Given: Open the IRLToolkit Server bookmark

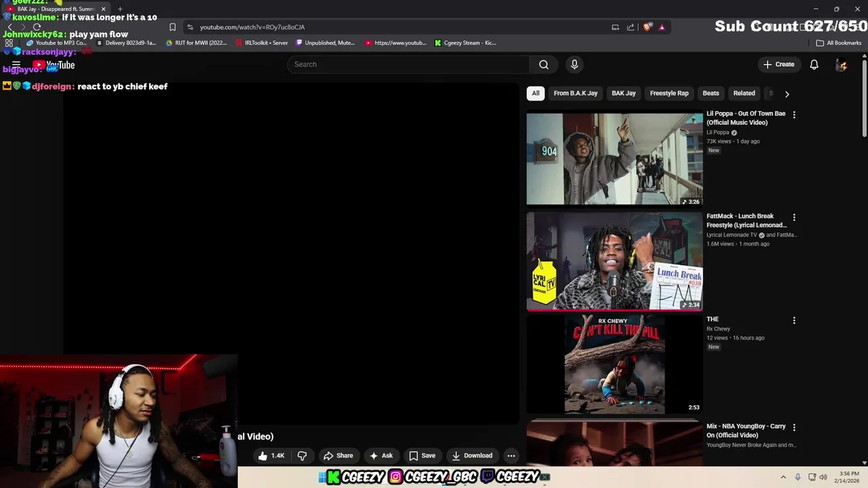Looking at the screenshot, I should coord(261,43).
